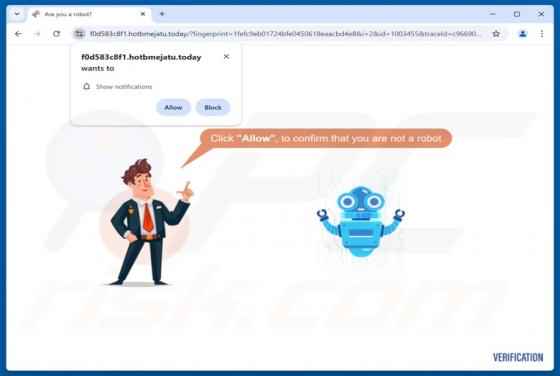Screen dimensions: 560x376
Task: Open the Chrome three-dot menu
Action: [x=542, y=34]
